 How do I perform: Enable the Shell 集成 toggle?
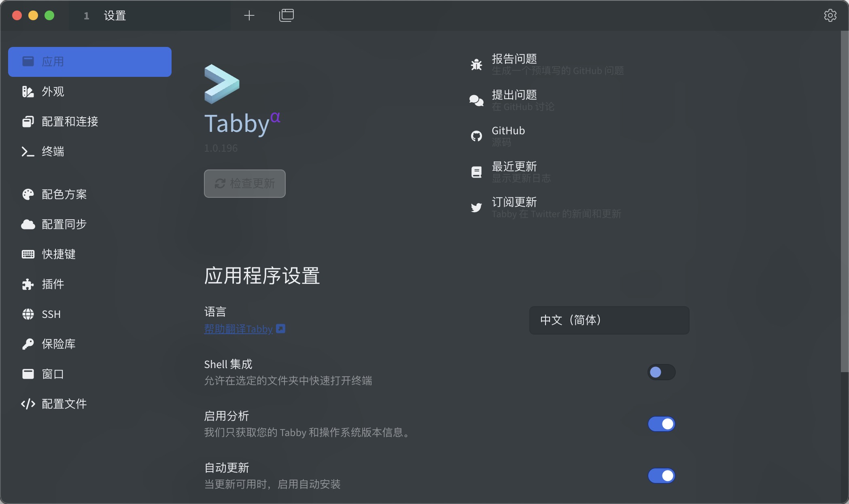pyautogui.click(x=661, y=372)
